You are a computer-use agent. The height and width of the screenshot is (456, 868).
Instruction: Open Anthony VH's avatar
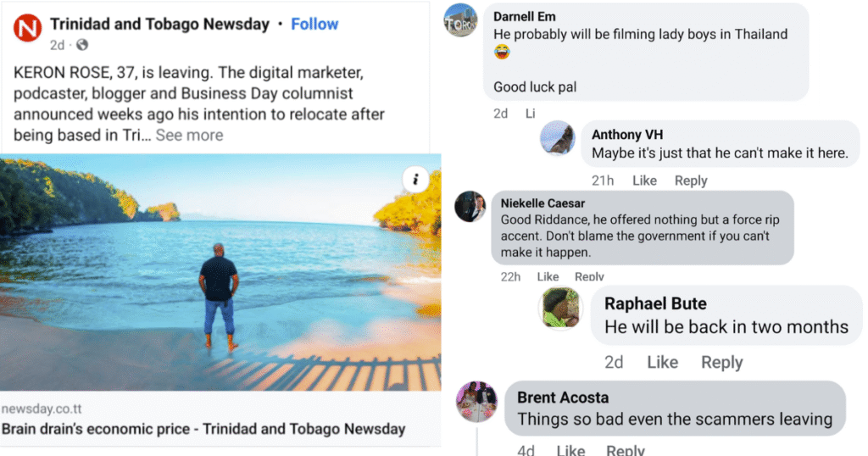[x=558, y=137]
